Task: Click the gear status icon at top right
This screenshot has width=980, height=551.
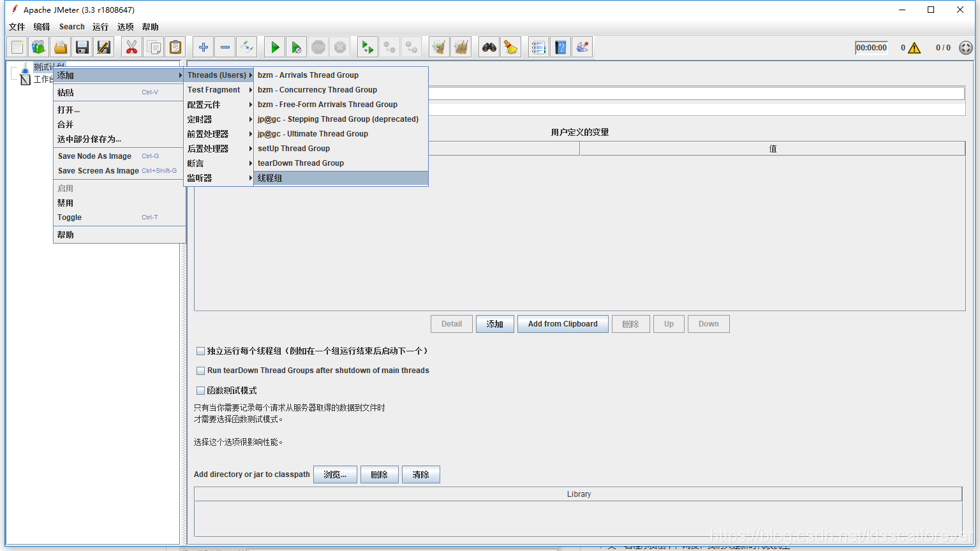Action: 966,48
